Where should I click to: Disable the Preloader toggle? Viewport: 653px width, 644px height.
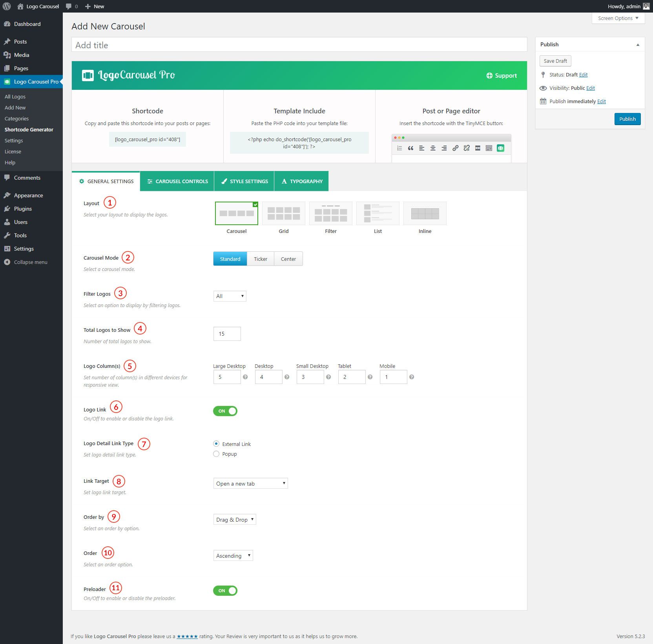(x=225, y=591)
